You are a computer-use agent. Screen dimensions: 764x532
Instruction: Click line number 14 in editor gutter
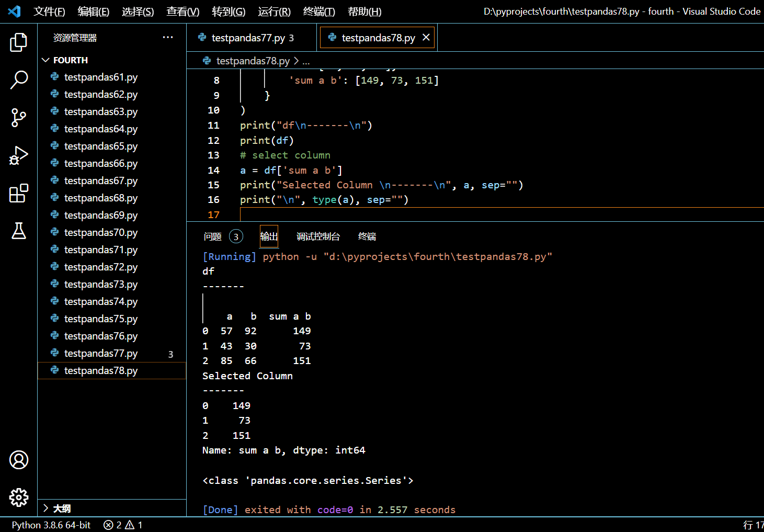click(x=213, y=170)
